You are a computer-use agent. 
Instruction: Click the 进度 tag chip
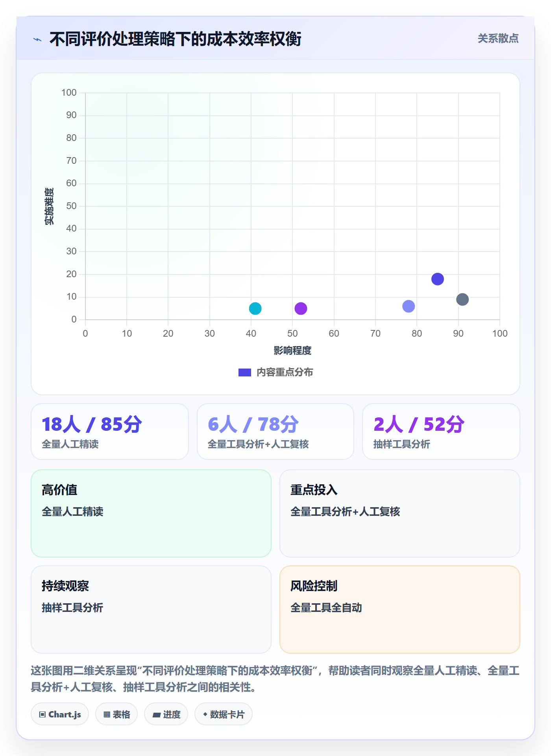(166, 714)
